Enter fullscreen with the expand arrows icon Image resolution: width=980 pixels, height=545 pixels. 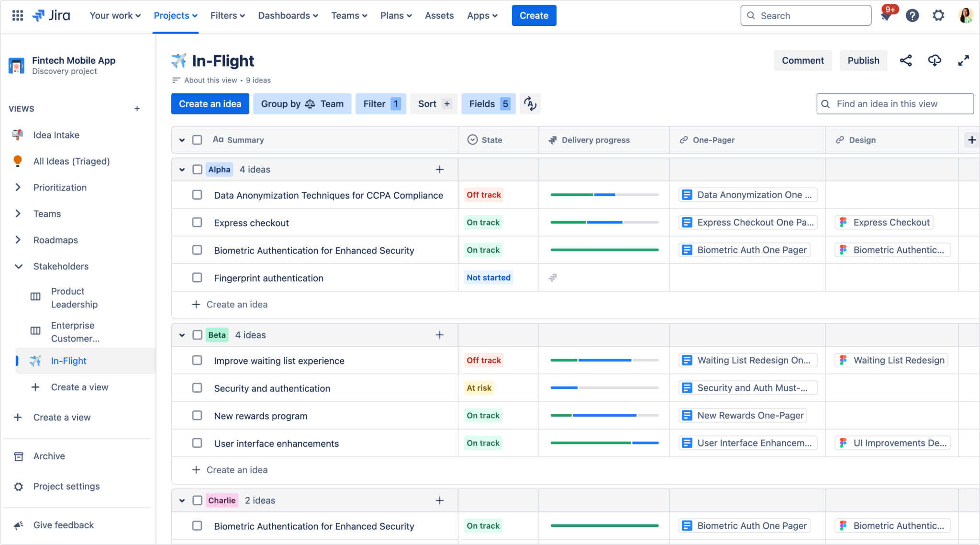(x=963, y=60)
